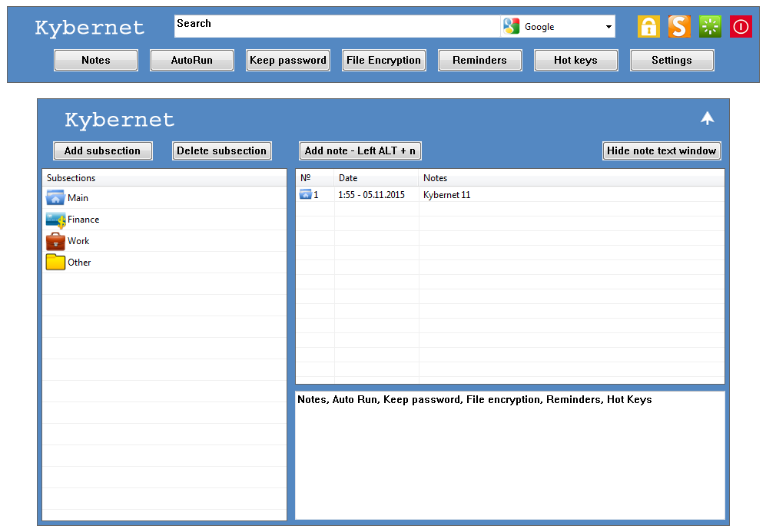Click the red power button icon
Image resolution: width=766 pixels, height=532 pixels.
click(x=741, y=27)
